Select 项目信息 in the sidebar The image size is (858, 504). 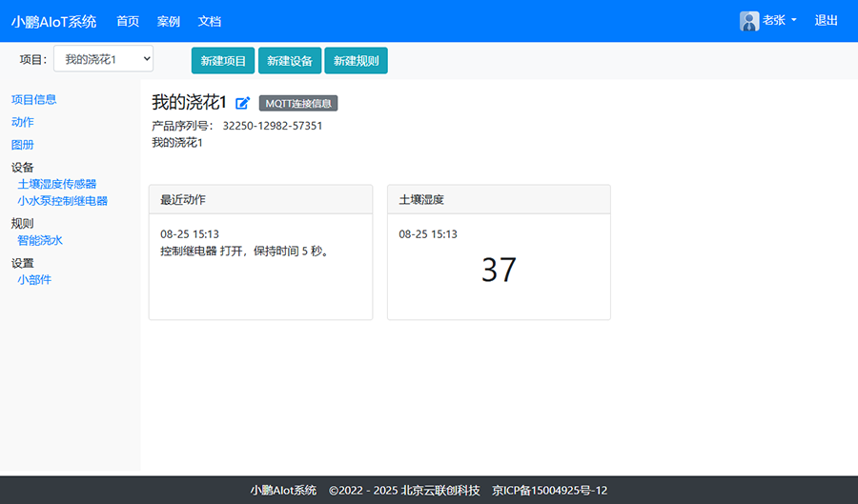tap(33, 99)
